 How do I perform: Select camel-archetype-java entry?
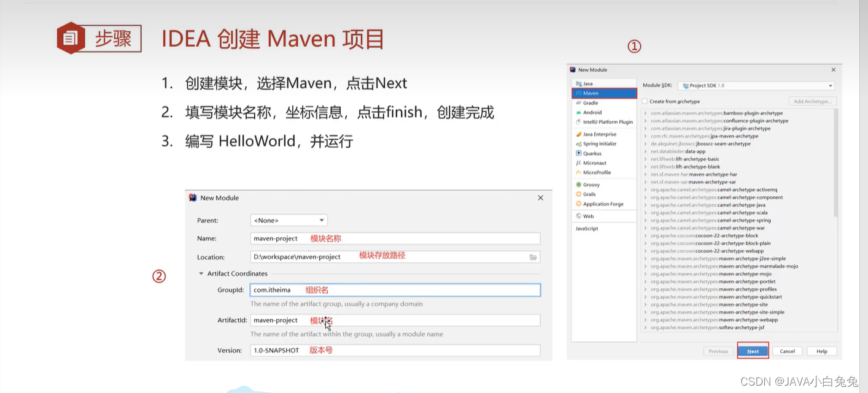(x=708, y=205)
